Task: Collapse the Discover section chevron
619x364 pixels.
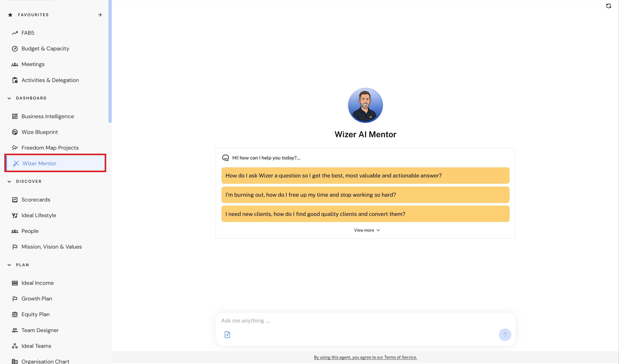Action: coord(9,181)
